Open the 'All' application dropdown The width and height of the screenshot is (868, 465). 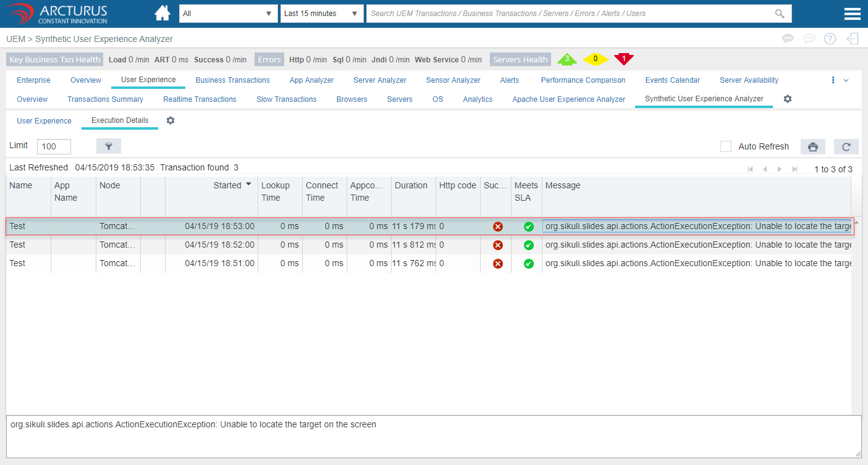(x=228, y=14)
